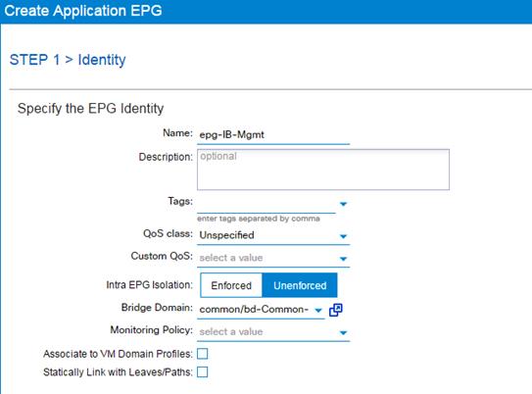Viewport: 532px width, 394px height.
Task: Focus the optional Description text box
Action: coord(323,170)
